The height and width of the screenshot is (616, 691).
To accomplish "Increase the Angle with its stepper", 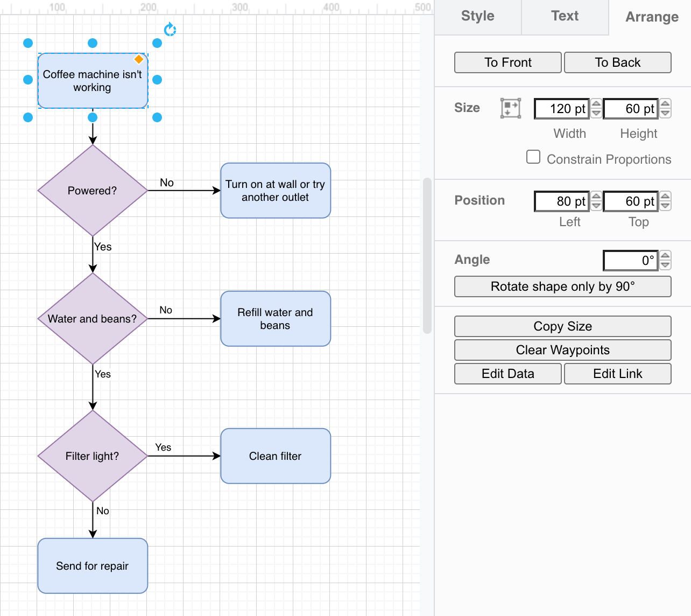I will point(665,256).
